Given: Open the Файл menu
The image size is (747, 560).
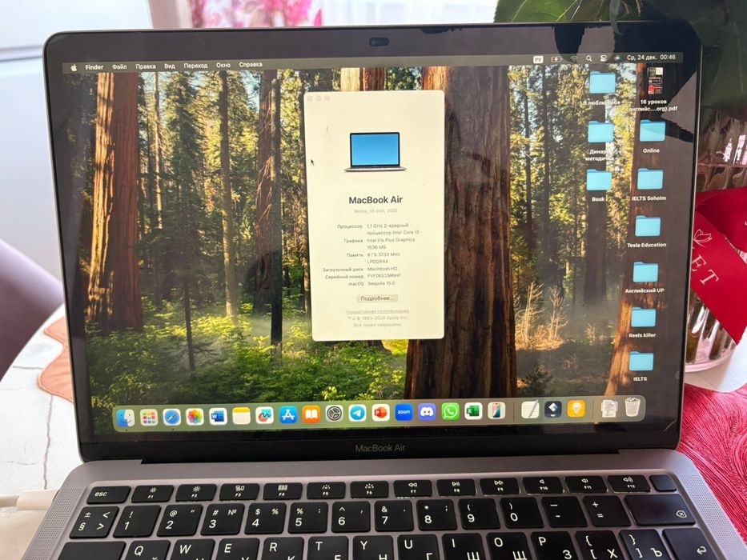Looking at the screenshot, I should [119, 66].
